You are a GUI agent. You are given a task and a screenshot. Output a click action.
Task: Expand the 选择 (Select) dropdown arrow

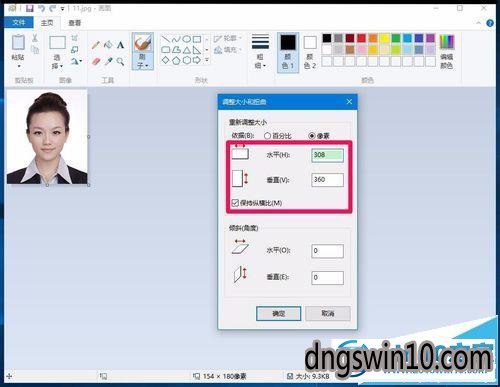tap(61, 66)
